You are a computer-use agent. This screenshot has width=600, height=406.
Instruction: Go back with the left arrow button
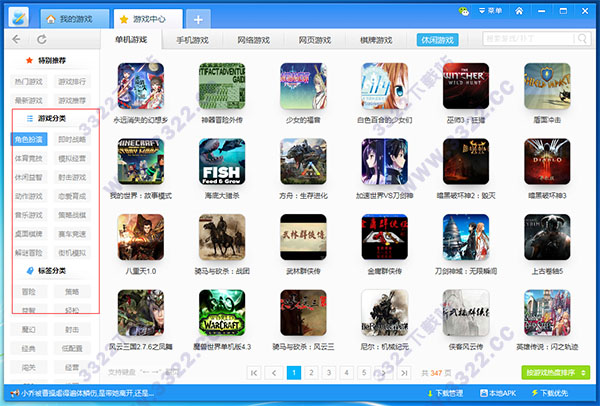click(16, 39)
